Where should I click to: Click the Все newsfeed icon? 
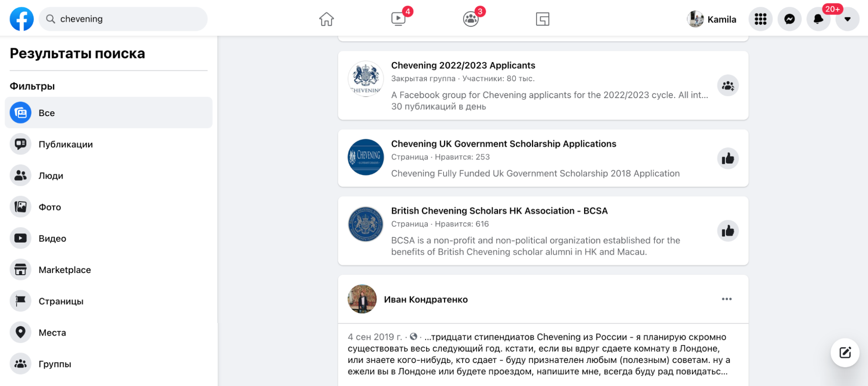coord(20,113)
